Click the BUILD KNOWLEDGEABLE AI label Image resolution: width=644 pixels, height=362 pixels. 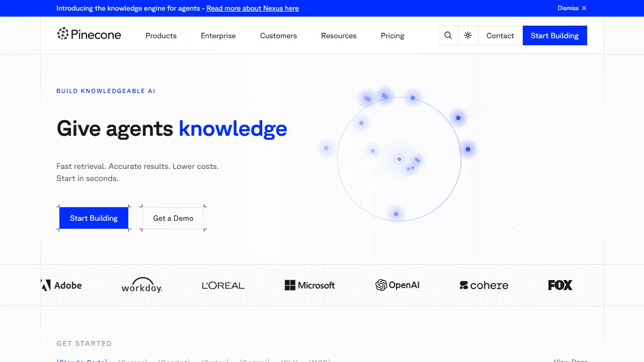pyautogui.click(x=106, y=91)
